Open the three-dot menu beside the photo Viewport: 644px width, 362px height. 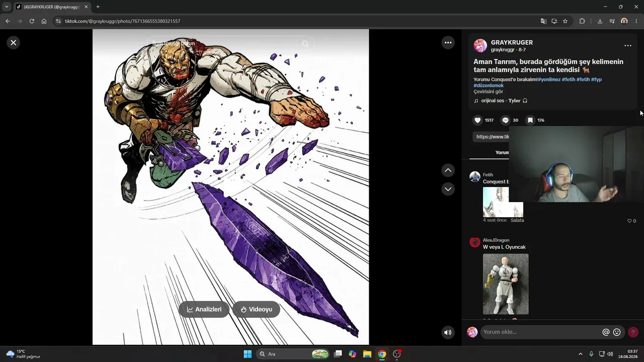point(448,43)
